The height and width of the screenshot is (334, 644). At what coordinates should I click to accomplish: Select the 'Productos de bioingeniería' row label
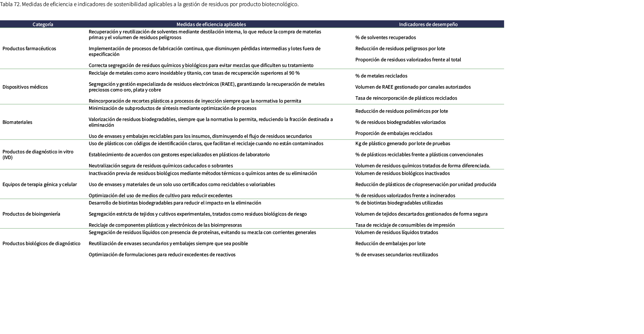31,214
